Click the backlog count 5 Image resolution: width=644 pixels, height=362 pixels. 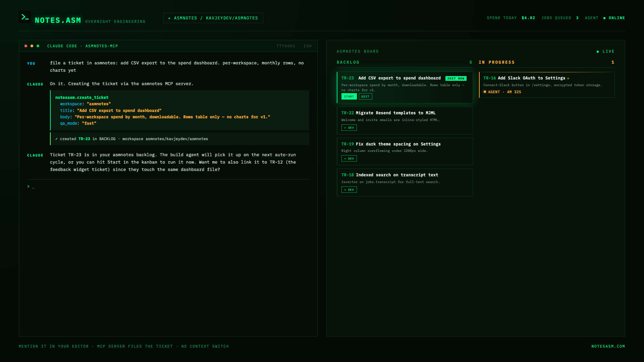pos(471,62)
